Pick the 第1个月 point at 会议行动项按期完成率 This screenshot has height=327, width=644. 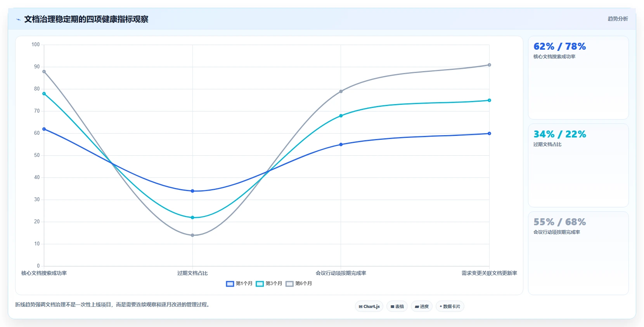click(x=341, y=144)
